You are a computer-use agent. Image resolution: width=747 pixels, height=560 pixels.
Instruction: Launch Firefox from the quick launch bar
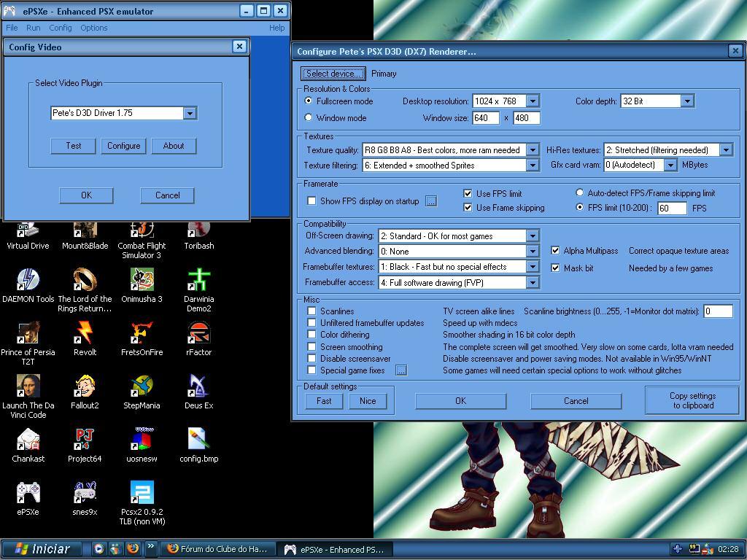[133, 548]
